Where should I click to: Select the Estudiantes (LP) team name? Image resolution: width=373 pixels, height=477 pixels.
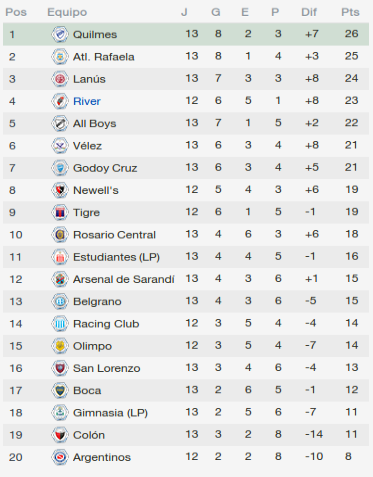[116, 257]
